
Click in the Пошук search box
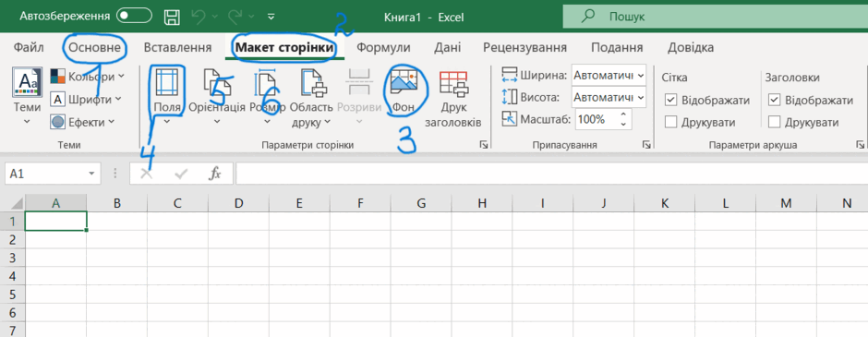pos(716,18)
